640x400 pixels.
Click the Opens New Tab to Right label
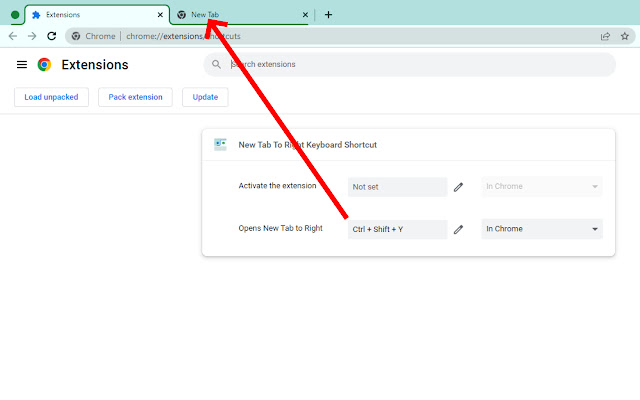(x=280, y=228)
